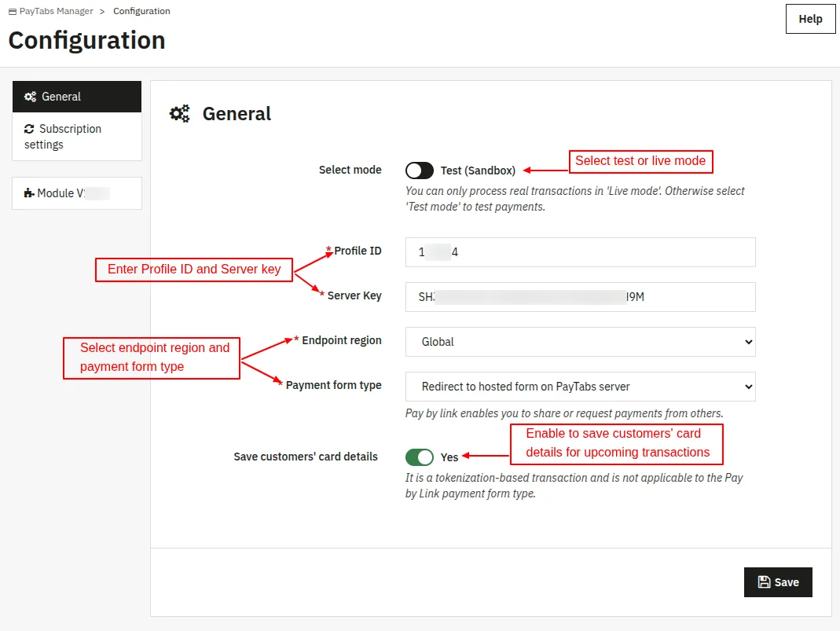Click the tokenization-based transaction hint text
Image resolution: width=840 pixels, height=631 pixels.
point(574,486)
